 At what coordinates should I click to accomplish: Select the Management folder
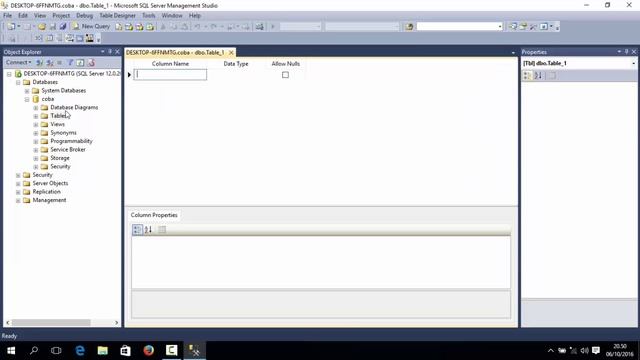point(49,200)
